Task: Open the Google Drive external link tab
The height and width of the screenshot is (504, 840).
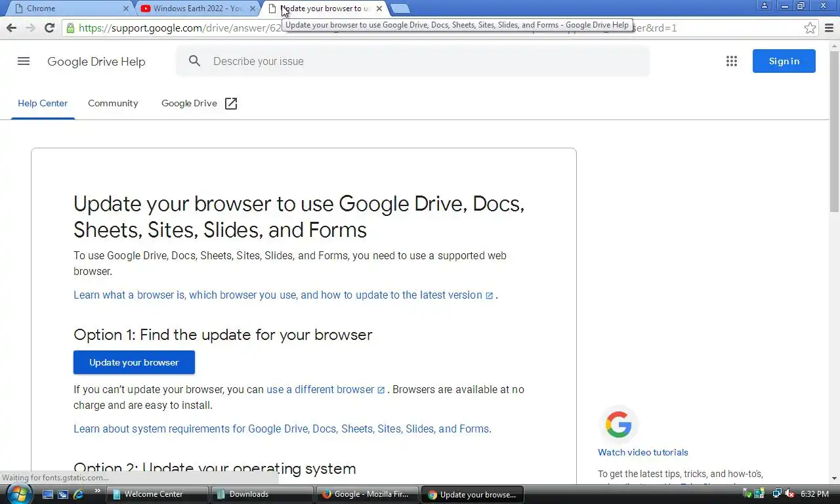Action: click(x=199, y=103)
